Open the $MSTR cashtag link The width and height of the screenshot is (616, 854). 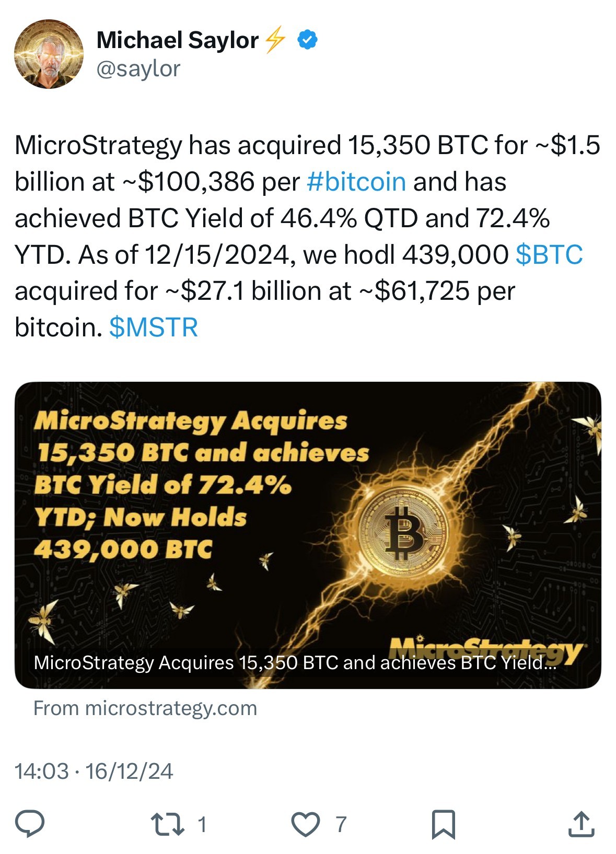[154, 327]
